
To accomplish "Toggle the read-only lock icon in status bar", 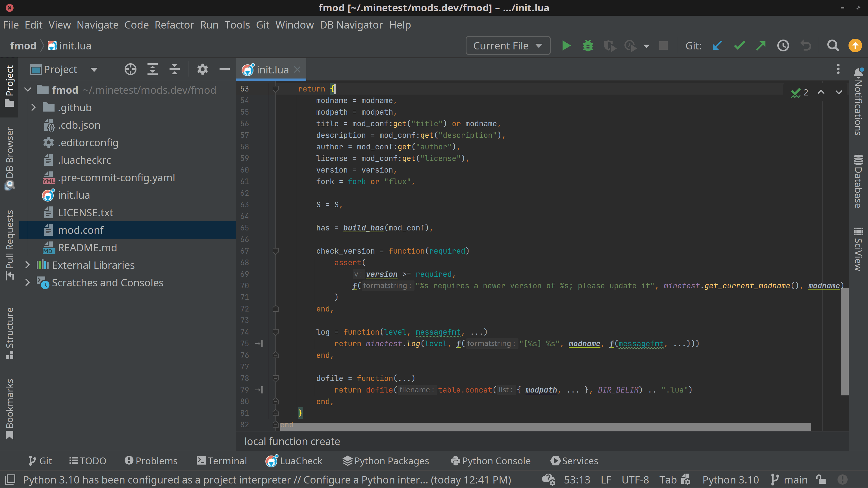I will (x=821, y=479).
